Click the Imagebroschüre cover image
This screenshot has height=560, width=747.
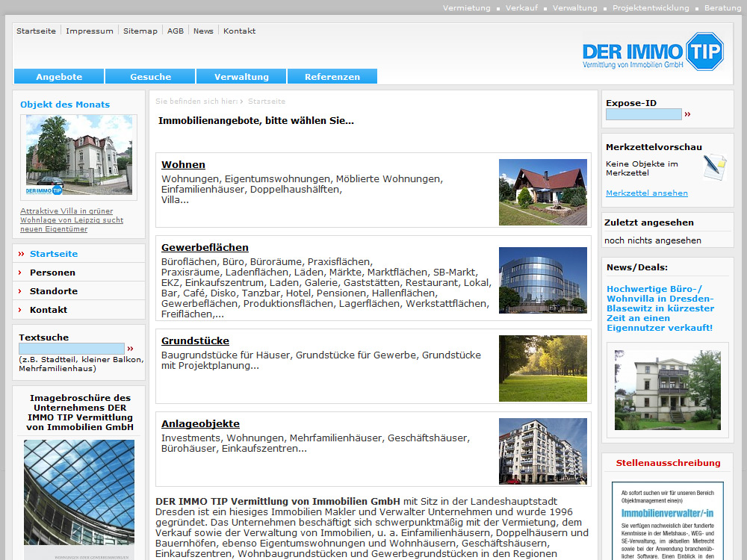[x=79, y=500]
